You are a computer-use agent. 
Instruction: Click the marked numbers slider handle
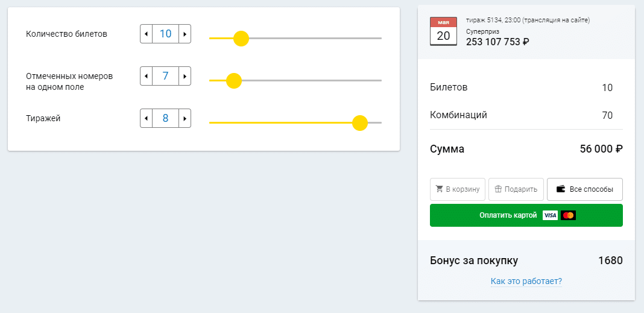click(x=234, y=80)
